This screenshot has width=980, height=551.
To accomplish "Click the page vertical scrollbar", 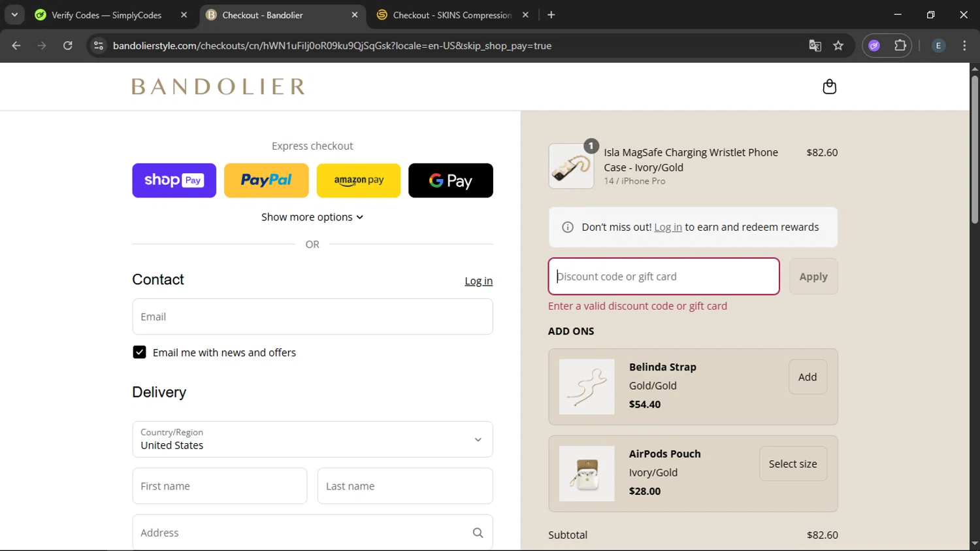I will 974,150.
